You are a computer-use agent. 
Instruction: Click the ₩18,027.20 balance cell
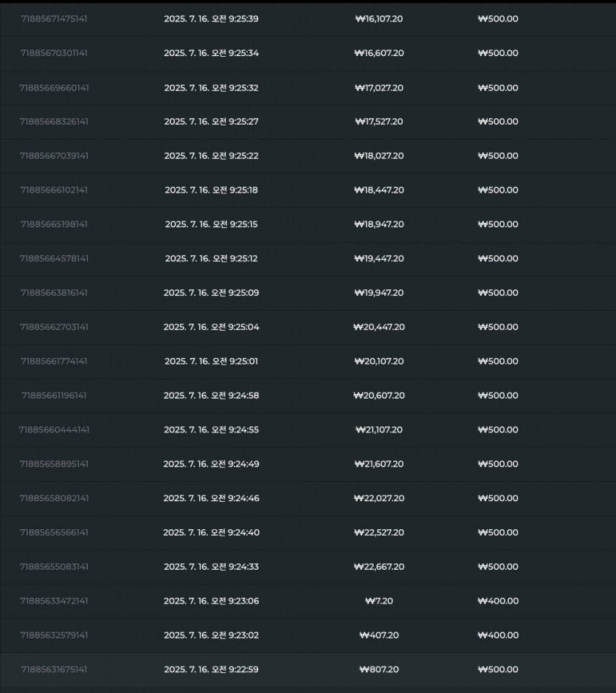point(379,156)
